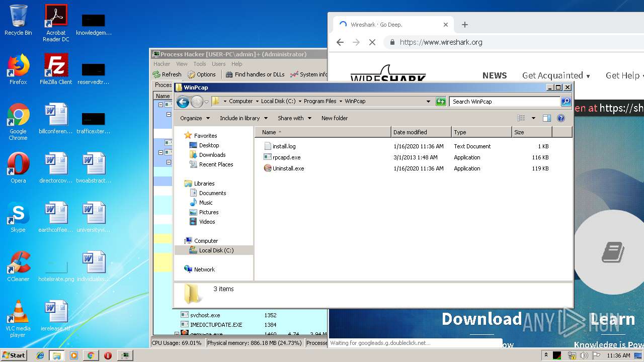
Task: Open recent pages dropdown next to Forward button
Action: pos(206,102)
